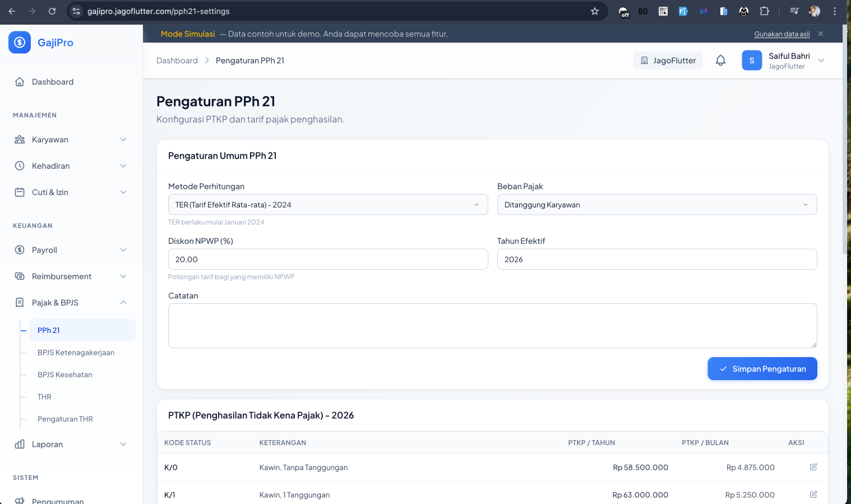Click the Dashboard home icon in sidebar
The height and width of the screenshot is (504, 851).
point(20,82)
